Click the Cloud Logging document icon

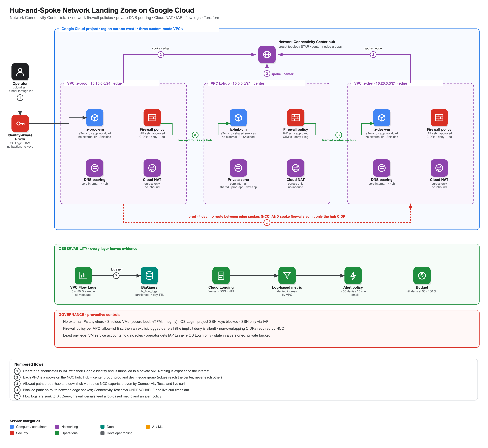click(x=221, y=276)
